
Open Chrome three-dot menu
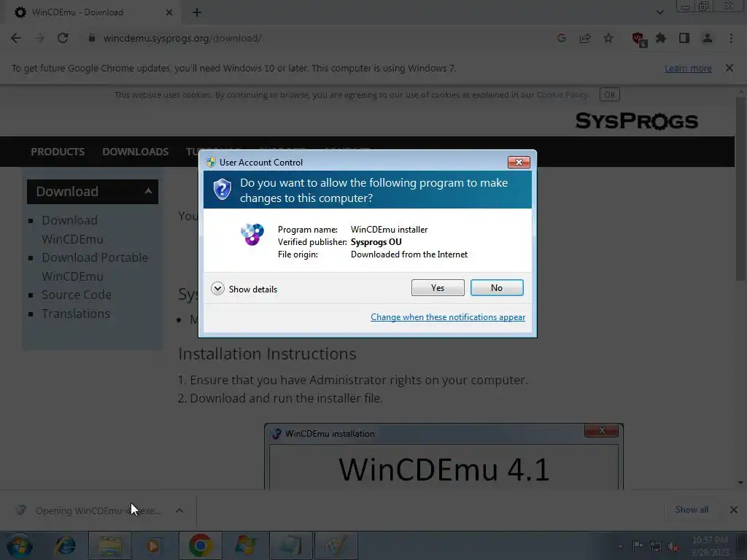coord(731,38)
